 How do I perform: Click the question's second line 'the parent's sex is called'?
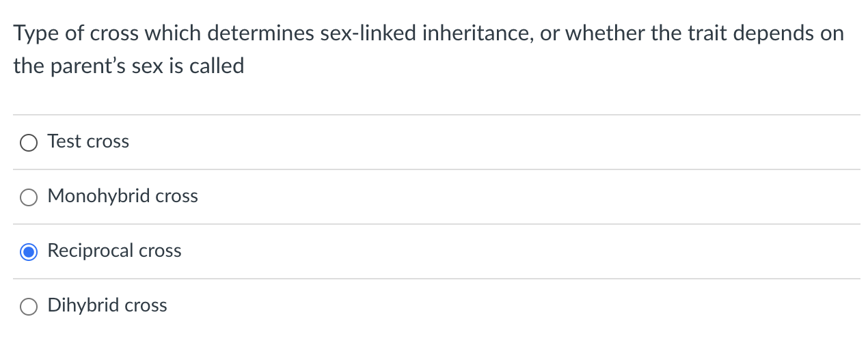pos(128,66)
